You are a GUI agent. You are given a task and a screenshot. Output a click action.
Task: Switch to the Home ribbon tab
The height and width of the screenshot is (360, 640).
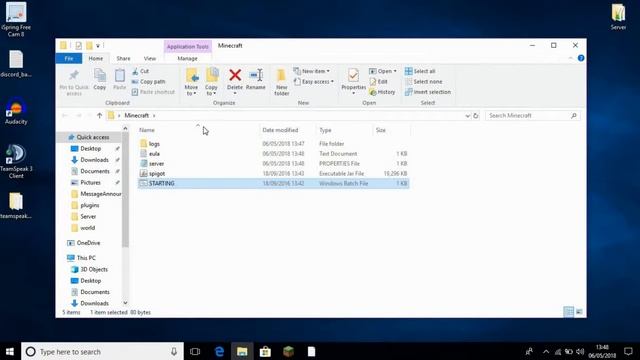coord(96,58)
